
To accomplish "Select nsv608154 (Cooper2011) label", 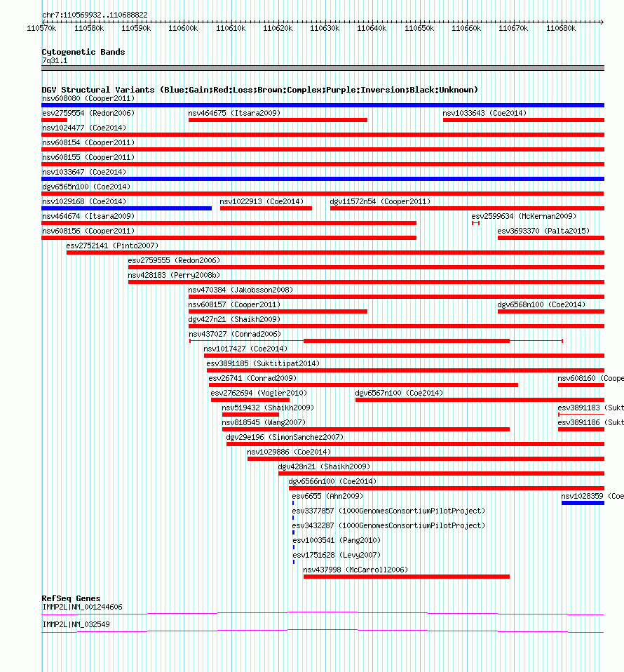I will point(88,142).
